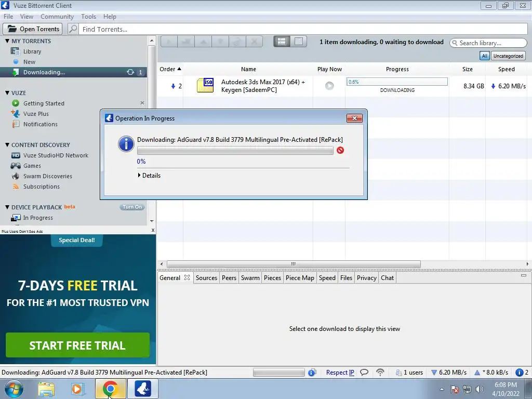532x399 pixels.
Task: Open Vuze StudioHD Network
Action: click(56, 155)
